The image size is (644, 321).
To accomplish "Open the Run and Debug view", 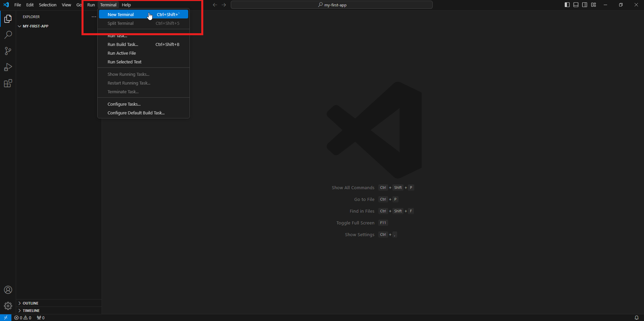I will (8, 67).
